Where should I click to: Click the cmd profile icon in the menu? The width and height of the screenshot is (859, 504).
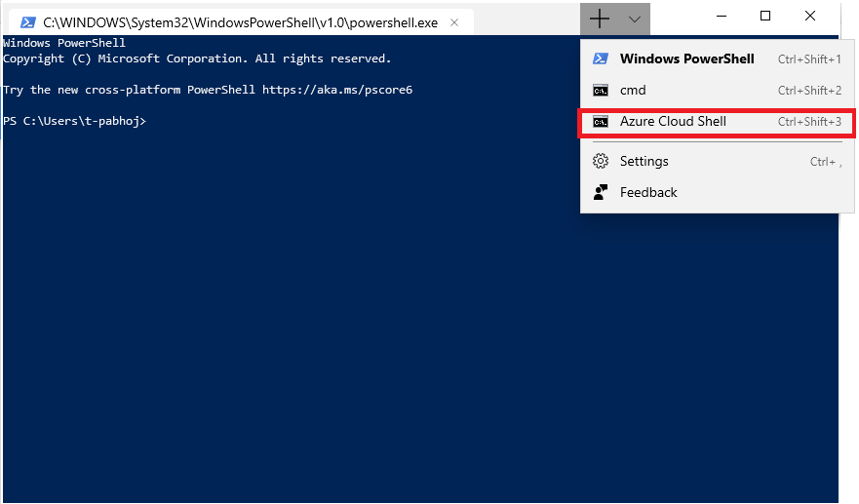click(x=602, y=91)
